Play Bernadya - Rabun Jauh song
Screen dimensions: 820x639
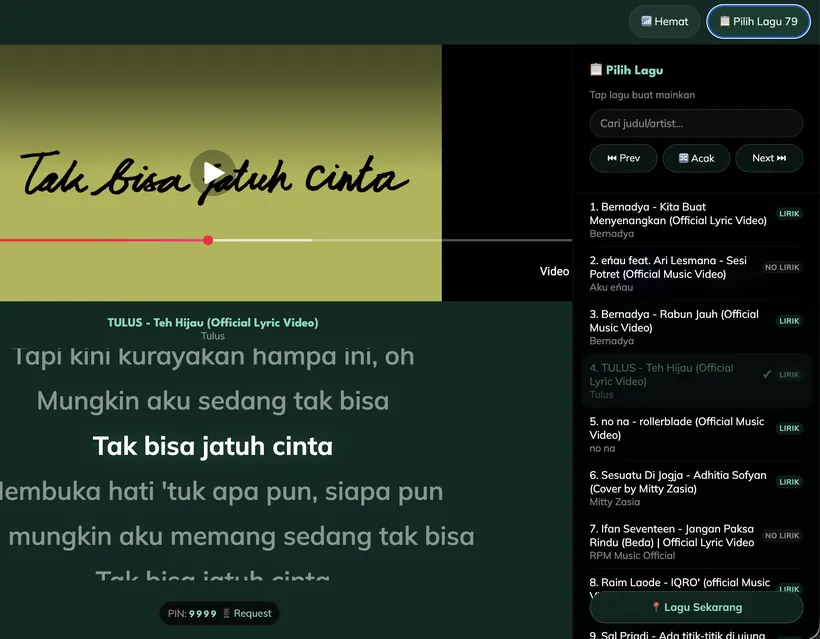tap(696, 327)
